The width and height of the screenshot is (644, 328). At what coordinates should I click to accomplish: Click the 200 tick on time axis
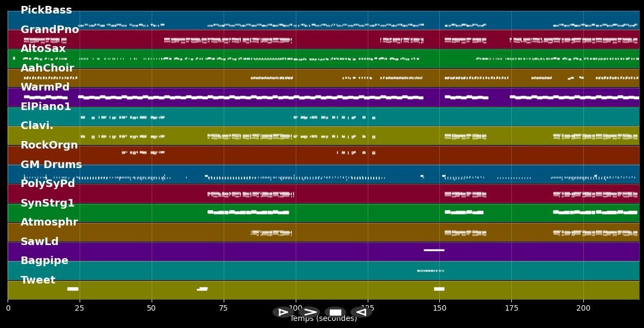click(583, 308)
